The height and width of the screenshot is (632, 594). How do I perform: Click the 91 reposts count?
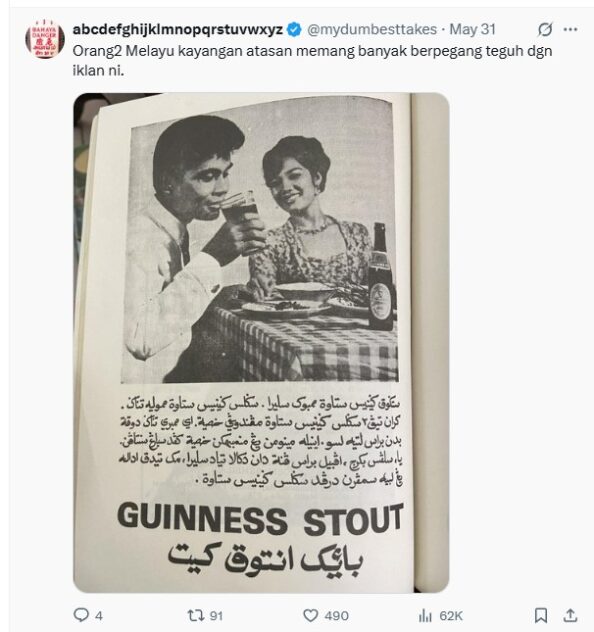(x=216, y=616)
